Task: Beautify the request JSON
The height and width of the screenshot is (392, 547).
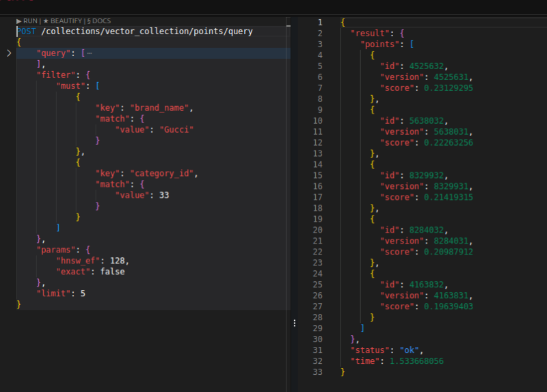Action: click(x=64, y=21)
